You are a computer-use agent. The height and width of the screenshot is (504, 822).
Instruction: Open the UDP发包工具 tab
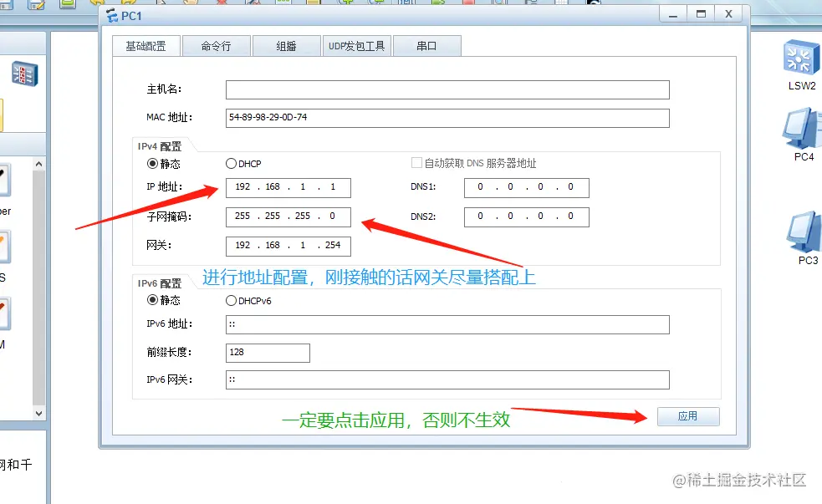(356, 46)
